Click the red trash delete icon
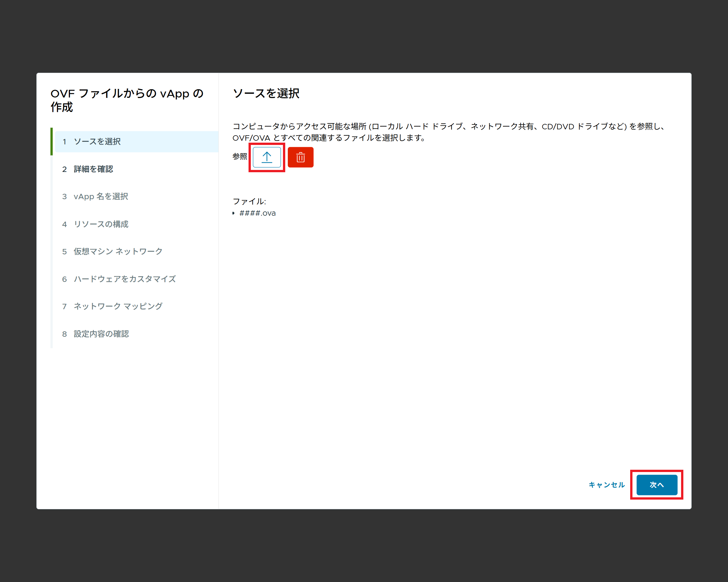Screen dimensions: 728x582 [x=300, y=157]
